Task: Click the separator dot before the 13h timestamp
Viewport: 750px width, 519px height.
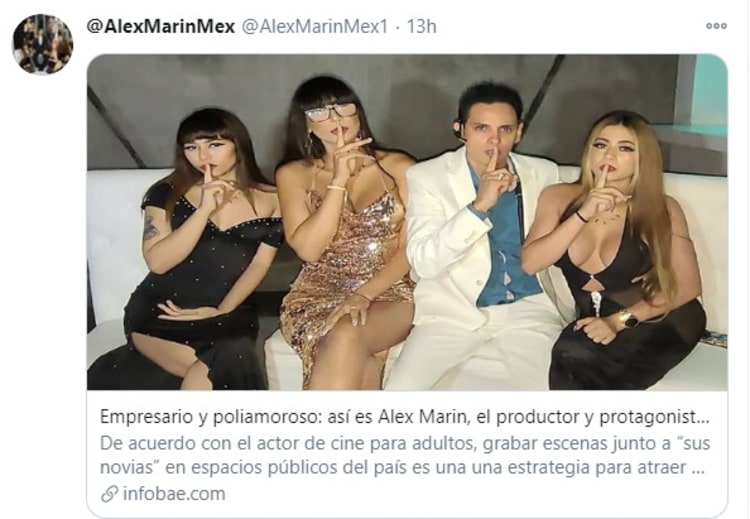Action: pyautogui.click(x=397, y=27)
